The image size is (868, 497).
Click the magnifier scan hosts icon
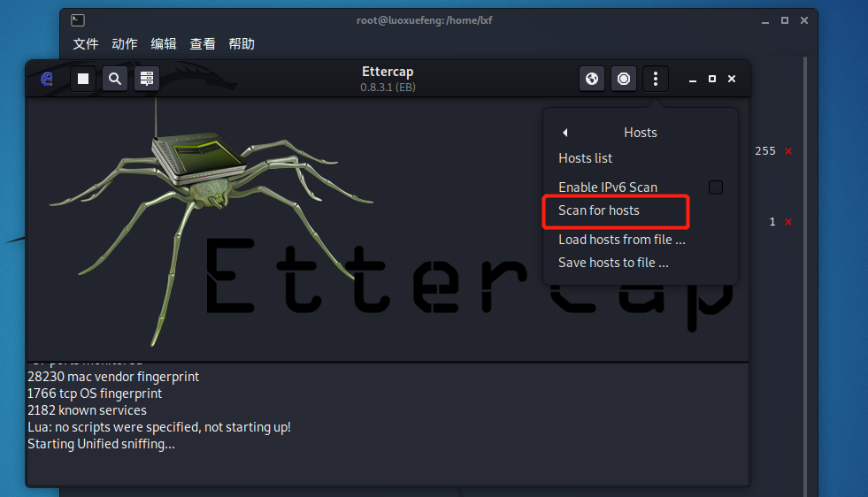click(x=115, y=79)
